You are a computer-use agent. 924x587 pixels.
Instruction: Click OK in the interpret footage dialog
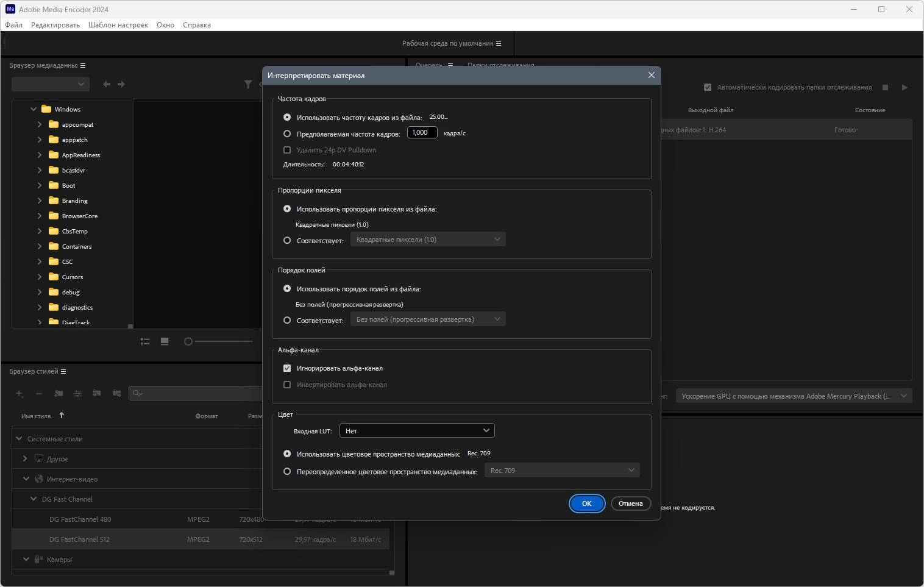pos(586,503)
